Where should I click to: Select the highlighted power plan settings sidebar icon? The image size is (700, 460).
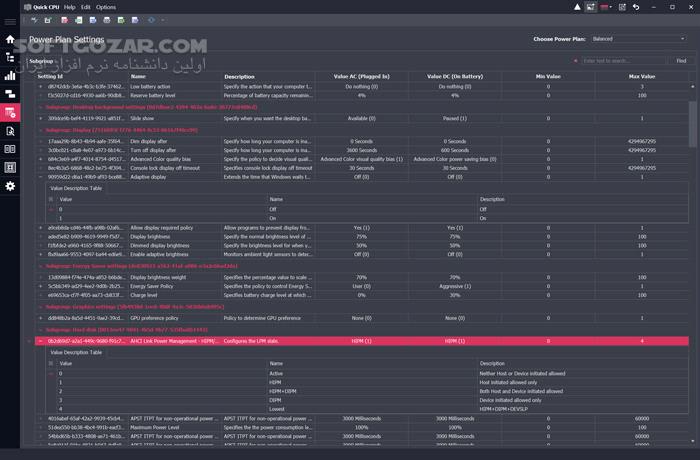10,112
